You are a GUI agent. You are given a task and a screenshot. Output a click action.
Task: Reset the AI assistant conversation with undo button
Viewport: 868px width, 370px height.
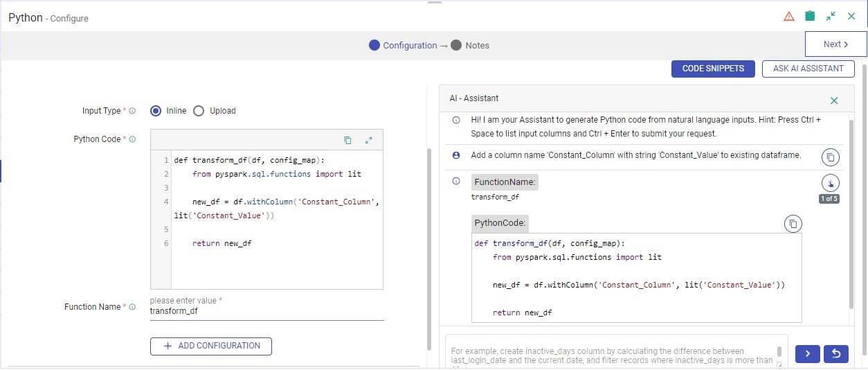click(836, 353)
